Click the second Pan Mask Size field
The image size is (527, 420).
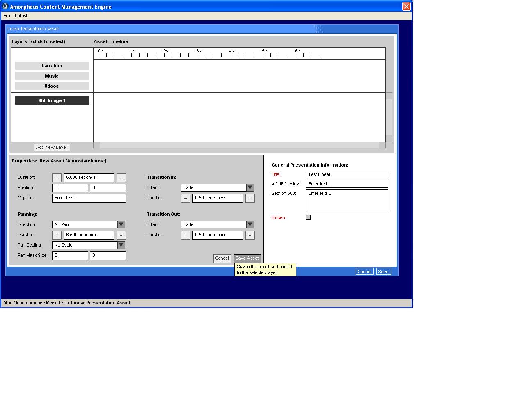(108, 256)
